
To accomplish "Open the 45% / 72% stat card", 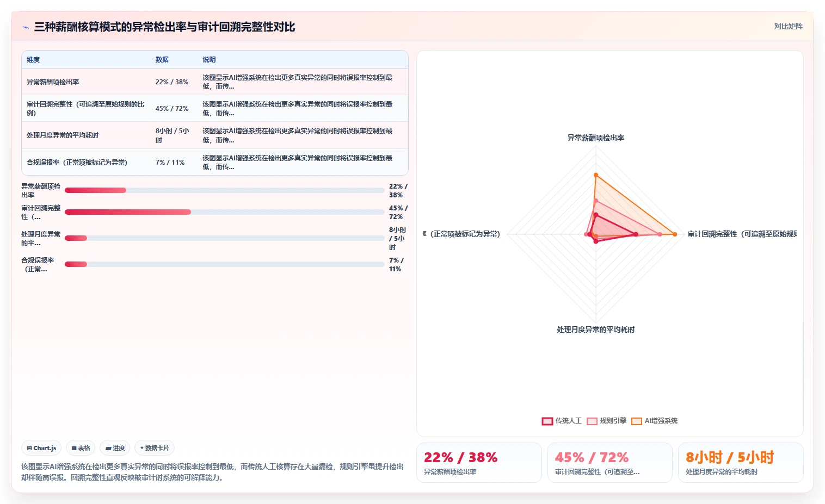I will 609,463.
